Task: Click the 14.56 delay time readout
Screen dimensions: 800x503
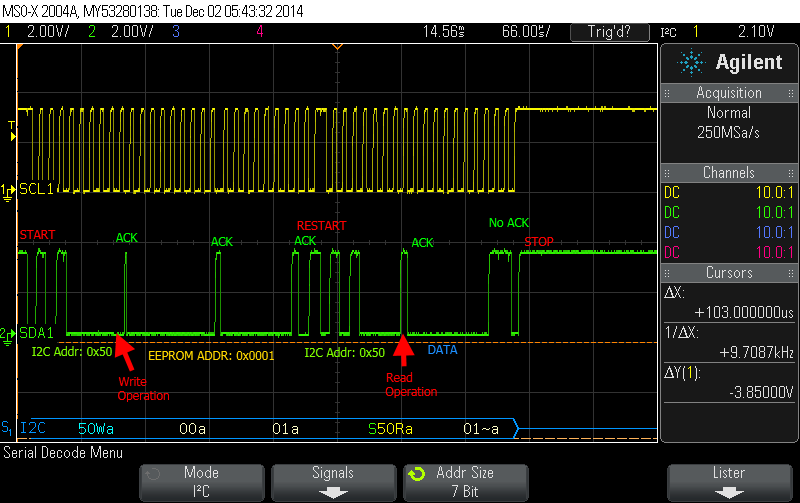Action: (443, 32)
